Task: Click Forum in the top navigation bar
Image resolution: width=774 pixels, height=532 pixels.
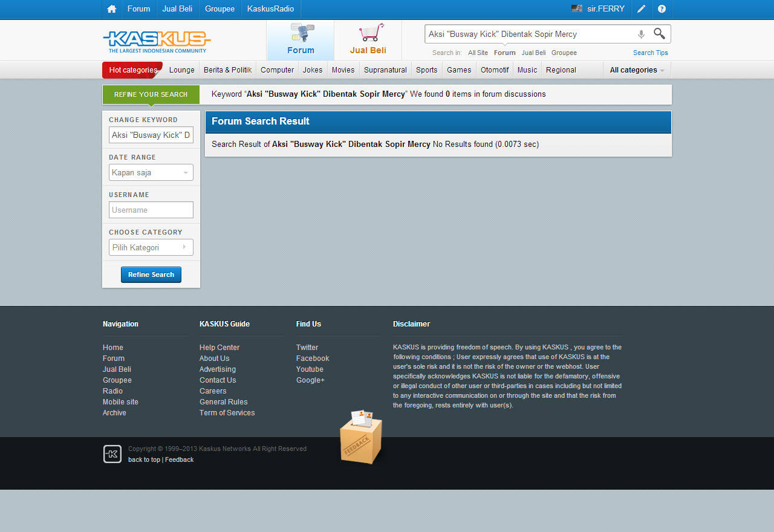Action: 138,9
